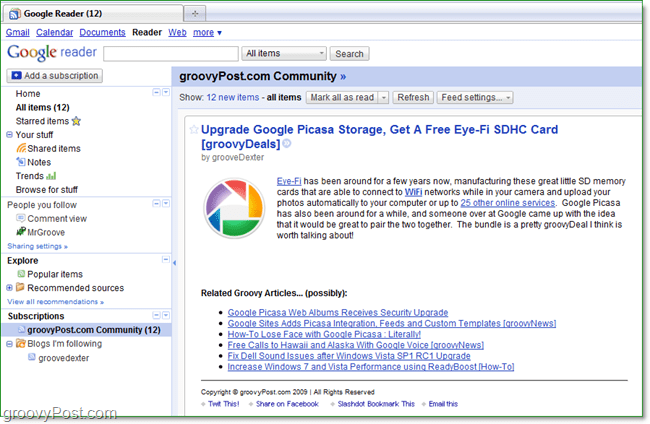Click the Blogs I'm following folder icon
Screen dimensions: 650x424
click(x=20, y=343)
